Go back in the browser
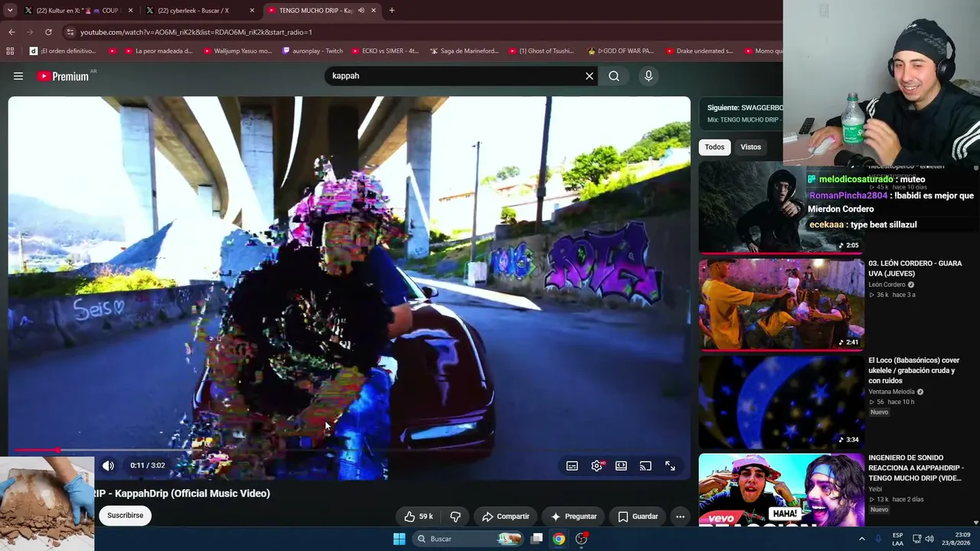Viewport: 980px width, 551px height. point(11,32)
